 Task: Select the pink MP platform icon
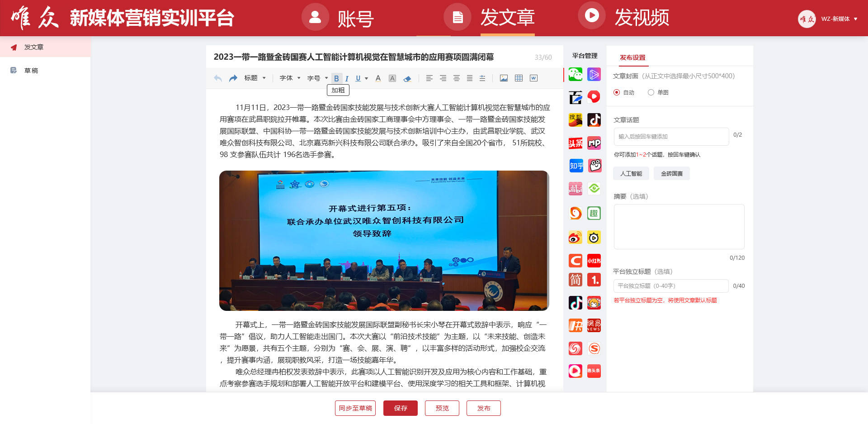click(x=594, y=143)
